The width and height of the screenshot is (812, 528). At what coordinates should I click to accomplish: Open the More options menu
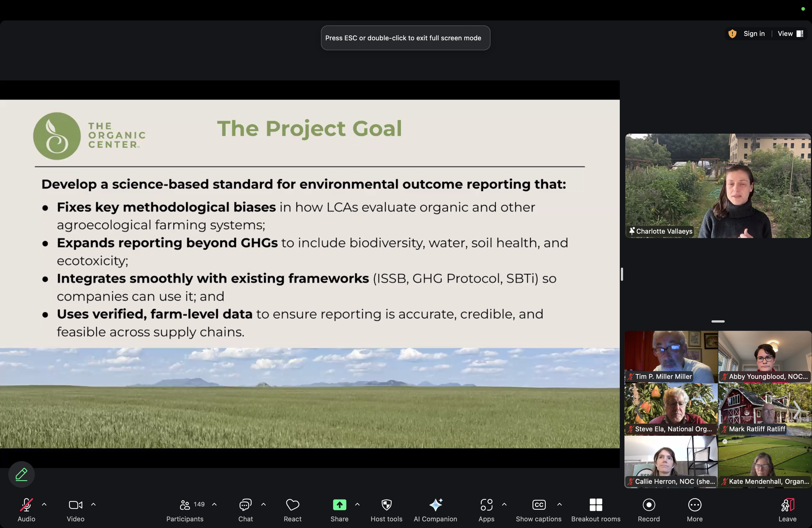point(694,505)
